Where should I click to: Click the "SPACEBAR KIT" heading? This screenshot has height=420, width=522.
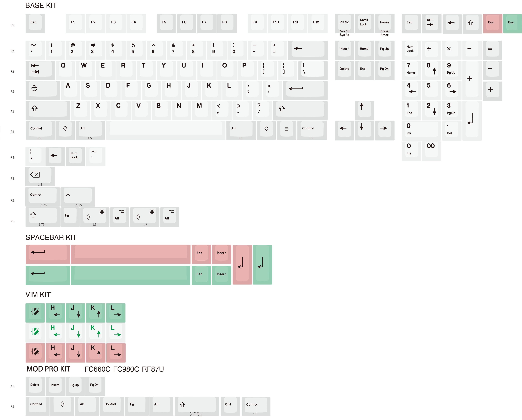[x=51, y=237]
